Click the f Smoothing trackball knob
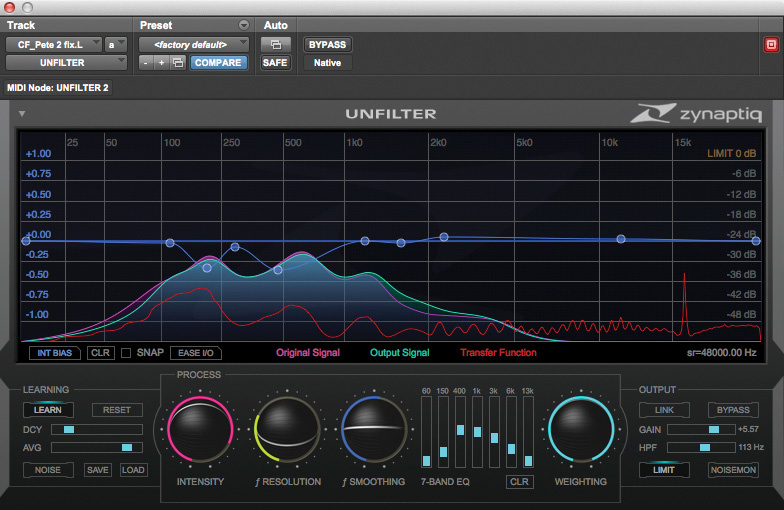Image resolution: width=784 pixels, height=510 pixels. pyautogui.click(x=373, y=431)
